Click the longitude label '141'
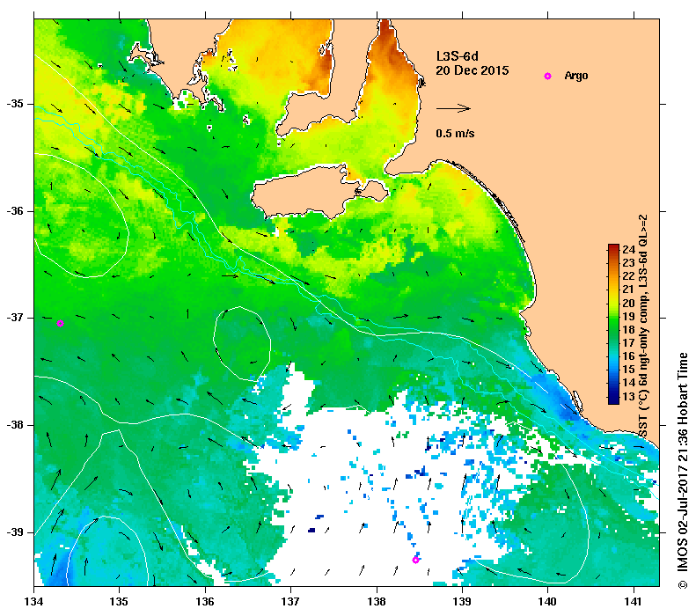 click(634, 602)
